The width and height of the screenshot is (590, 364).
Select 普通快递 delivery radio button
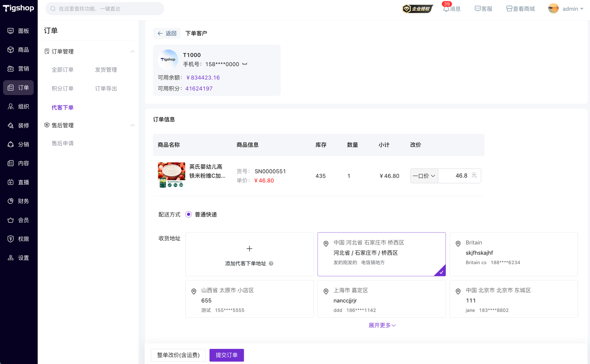pos(188,214)
